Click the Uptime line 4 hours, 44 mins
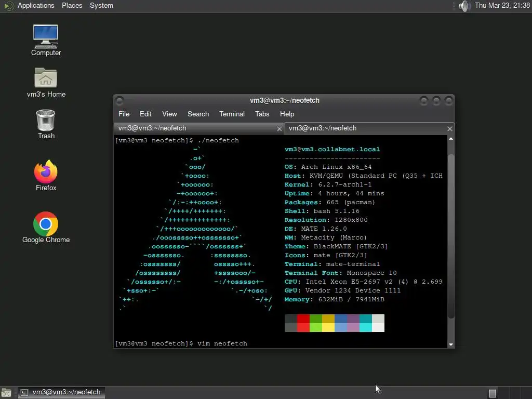532x399 pixels. coord(334,193)
